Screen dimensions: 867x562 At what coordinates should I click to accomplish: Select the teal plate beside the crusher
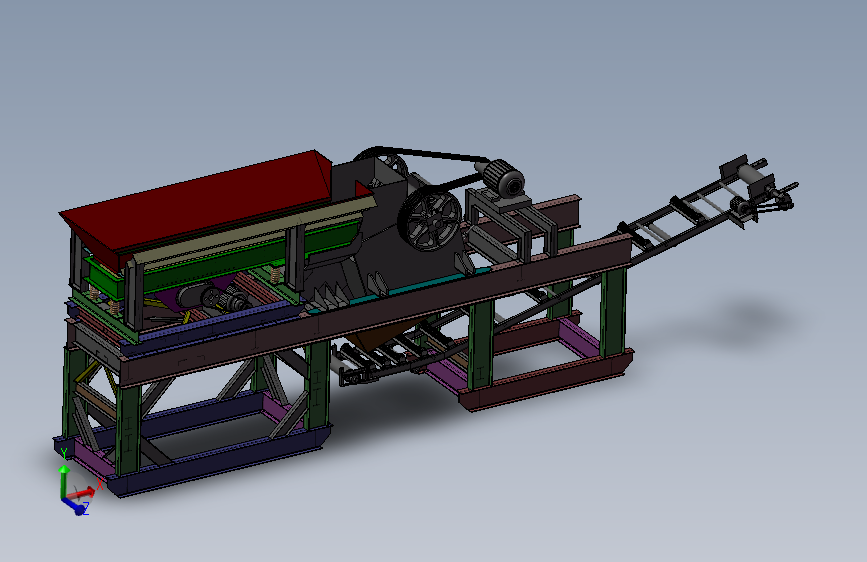coord(426,285)
